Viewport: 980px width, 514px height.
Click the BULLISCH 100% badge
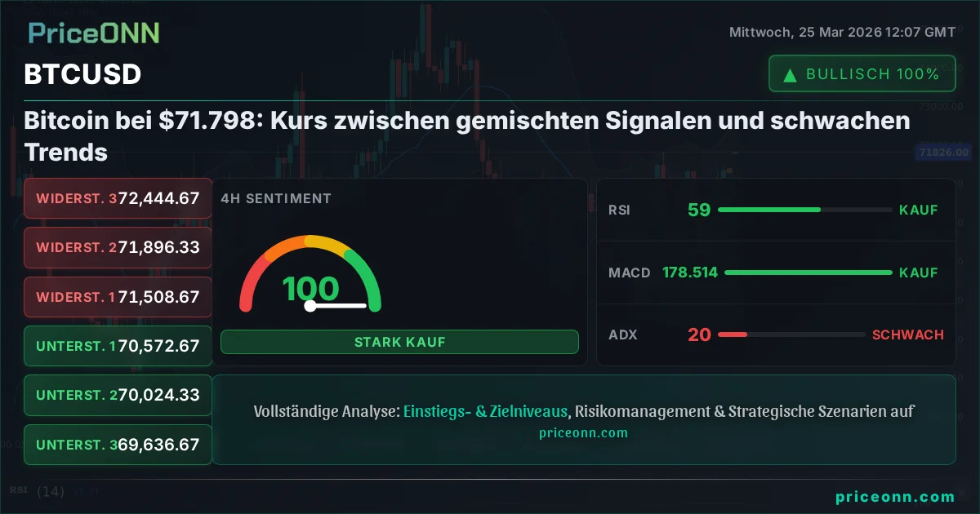coord(862,74)
